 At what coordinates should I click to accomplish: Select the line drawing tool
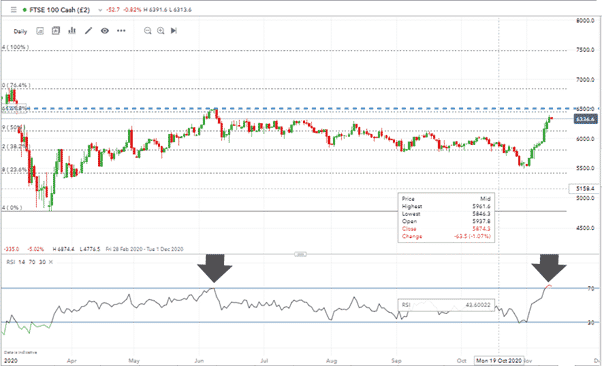click(x=89, y=31)
